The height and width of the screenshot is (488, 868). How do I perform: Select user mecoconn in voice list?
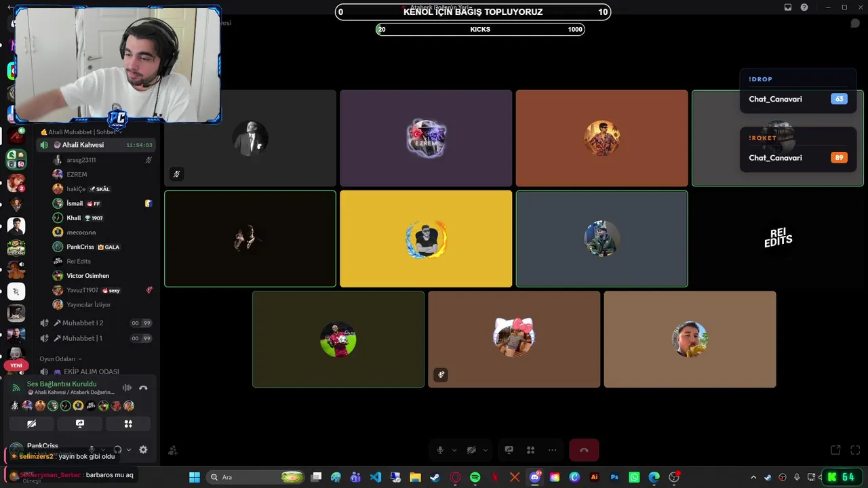(102, 232)
